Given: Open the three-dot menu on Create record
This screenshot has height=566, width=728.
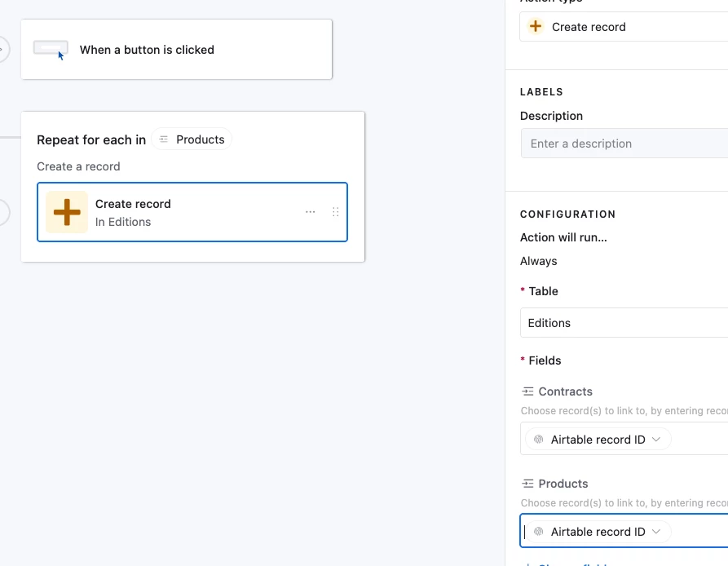Looking at the screenshot, I should tap(310, 212).
